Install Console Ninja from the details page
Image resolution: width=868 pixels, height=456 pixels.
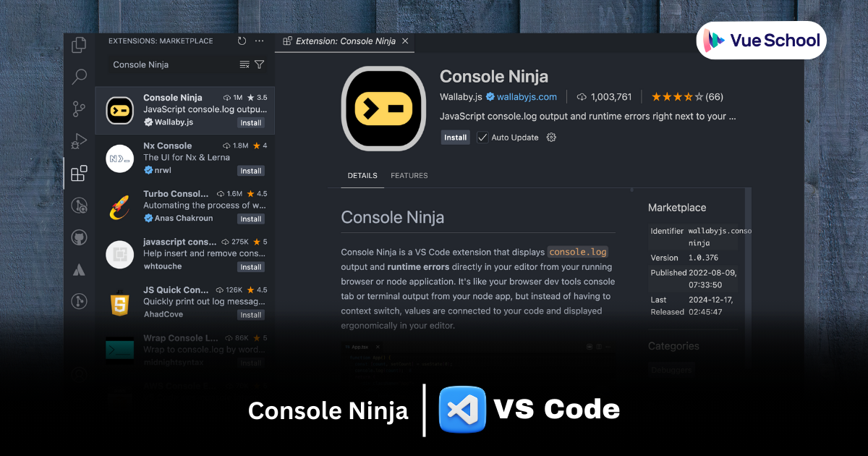(x=456, y=138)
